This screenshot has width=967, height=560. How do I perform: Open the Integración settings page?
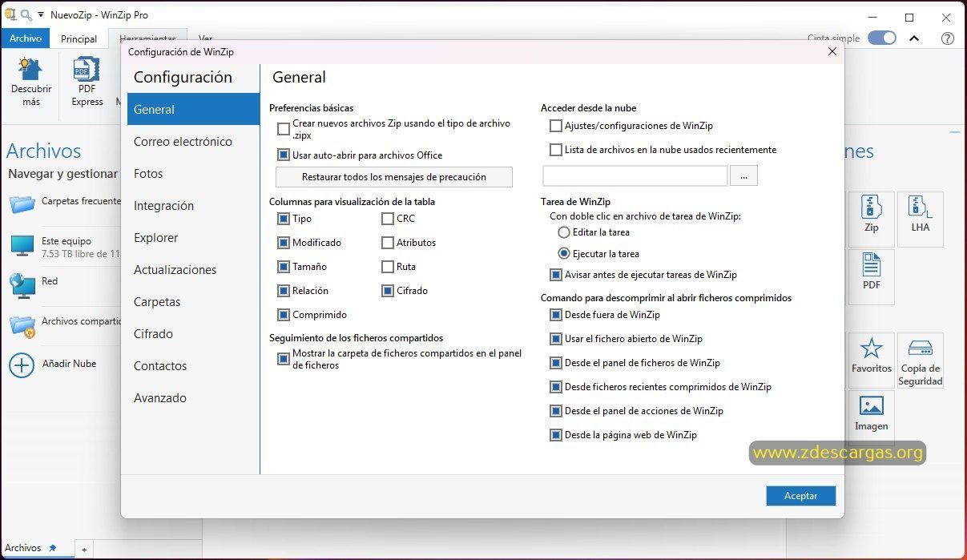(x=193, y=206)
